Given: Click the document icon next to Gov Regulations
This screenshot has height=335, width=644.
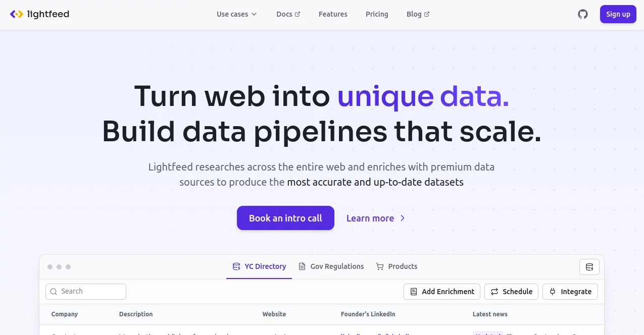Looking at the screenshot, I should [302, 266].
